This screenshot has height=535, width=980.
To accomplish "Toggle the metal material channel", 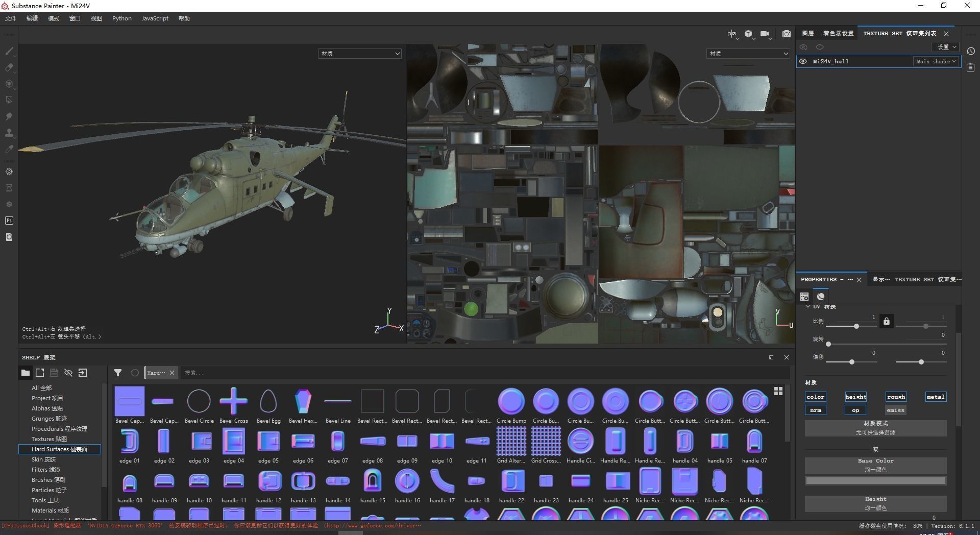I will pos(935,397).
